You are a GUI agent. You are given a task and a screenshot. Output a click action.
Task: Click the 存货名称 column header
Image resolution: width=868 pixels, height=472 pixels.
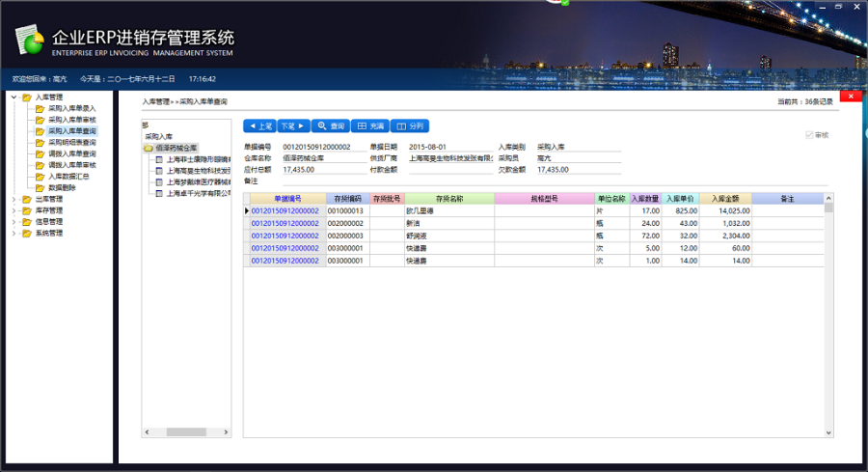tap(449, 199)
